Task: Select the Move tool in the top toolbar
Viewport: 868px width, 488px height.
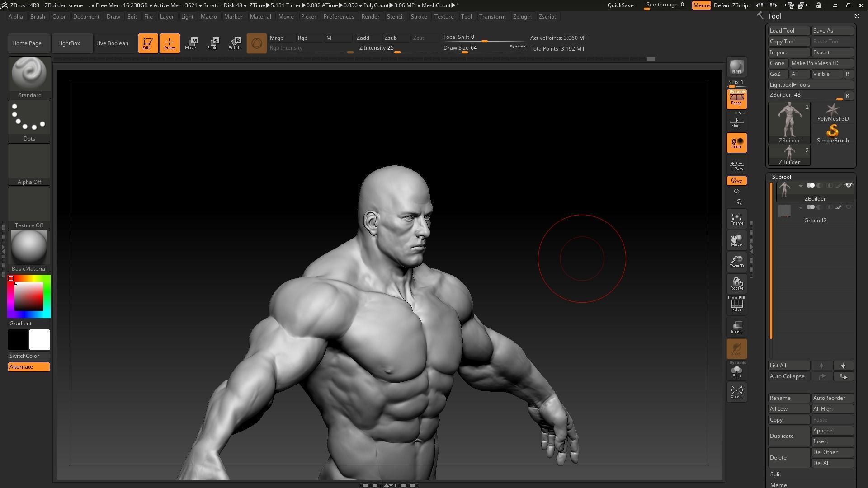Action: [191, 43]
